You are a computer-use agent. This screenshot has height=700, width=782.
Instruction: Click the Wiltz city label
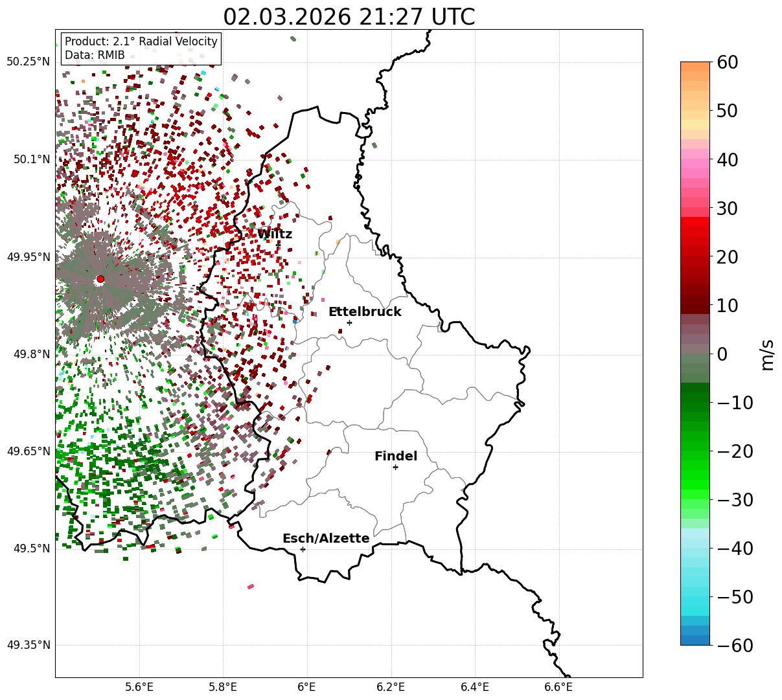[x=275, y=234]
